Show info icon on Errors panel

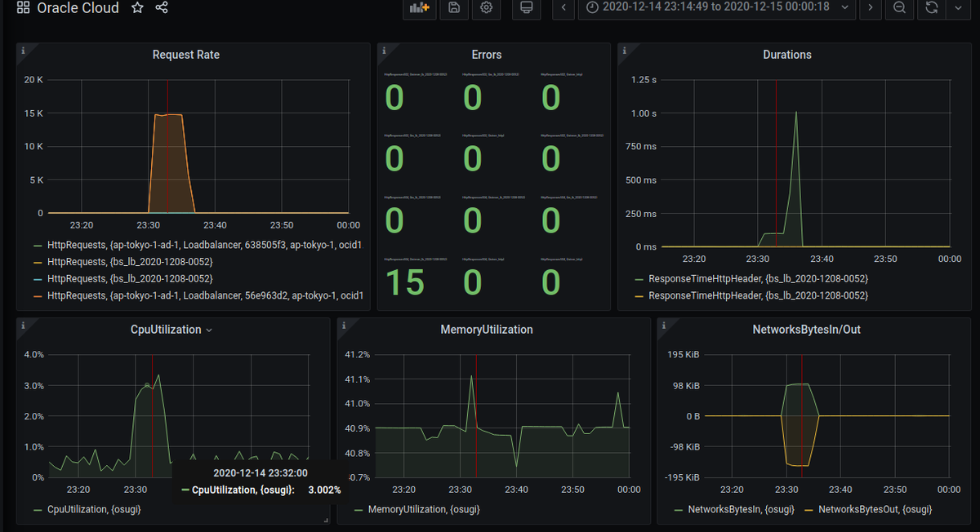pyautogui.click(x=384, y=51)
